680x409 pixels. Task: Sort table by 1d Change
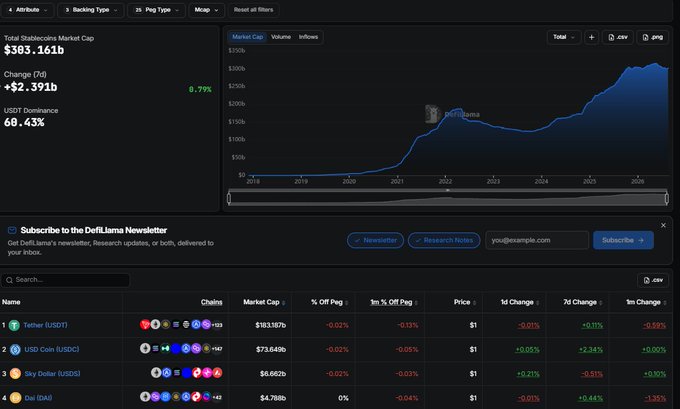(x=520, y=302)
